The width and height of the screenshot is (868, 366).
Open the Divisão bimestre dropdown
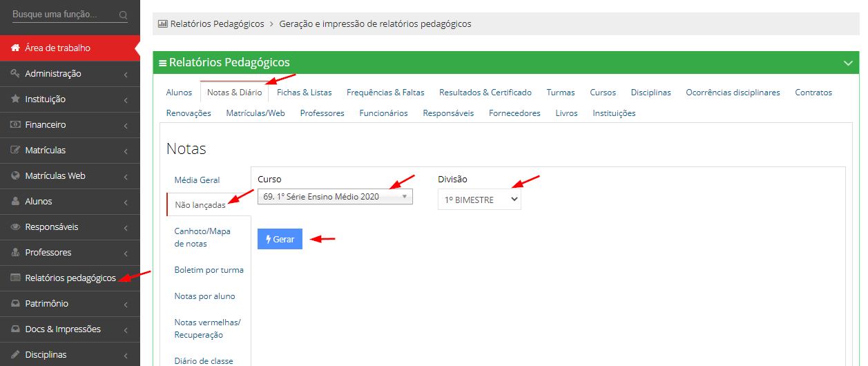point(479,199)
